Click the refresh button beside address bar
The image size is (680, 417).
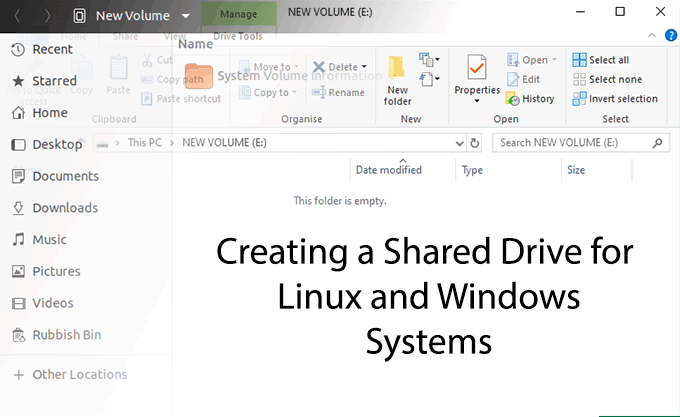point(475,143)
